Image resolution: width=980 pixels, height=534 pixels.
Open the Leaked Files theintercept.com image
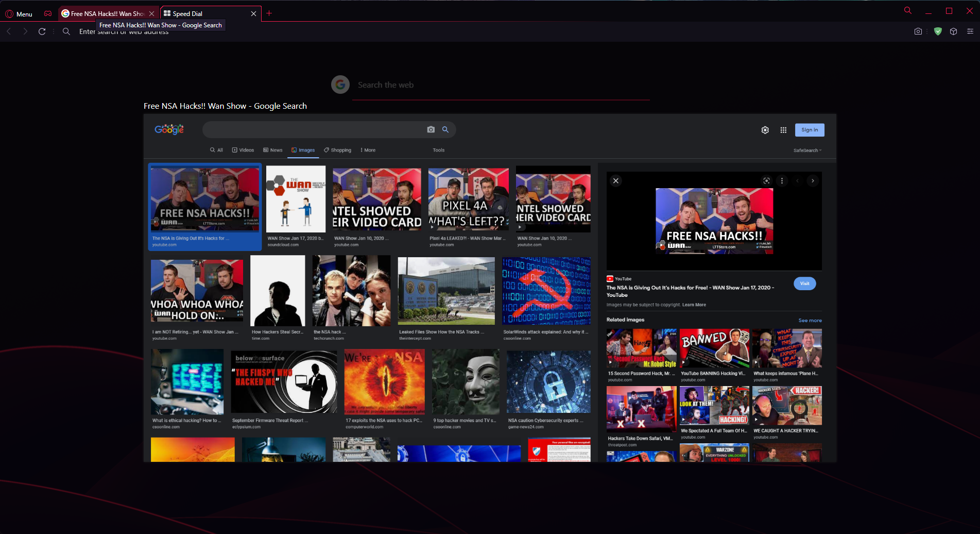[x=446, y=291]
